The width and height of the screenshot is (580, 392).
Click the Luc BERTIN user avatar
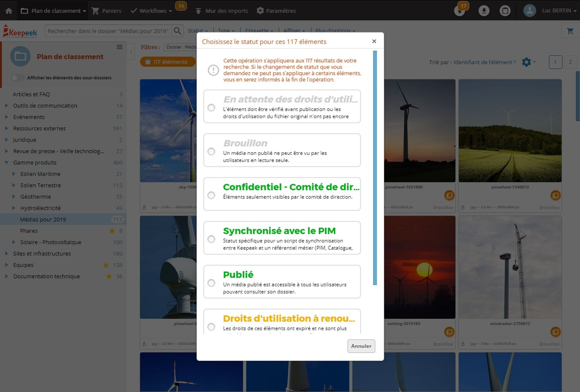[530, 11]
